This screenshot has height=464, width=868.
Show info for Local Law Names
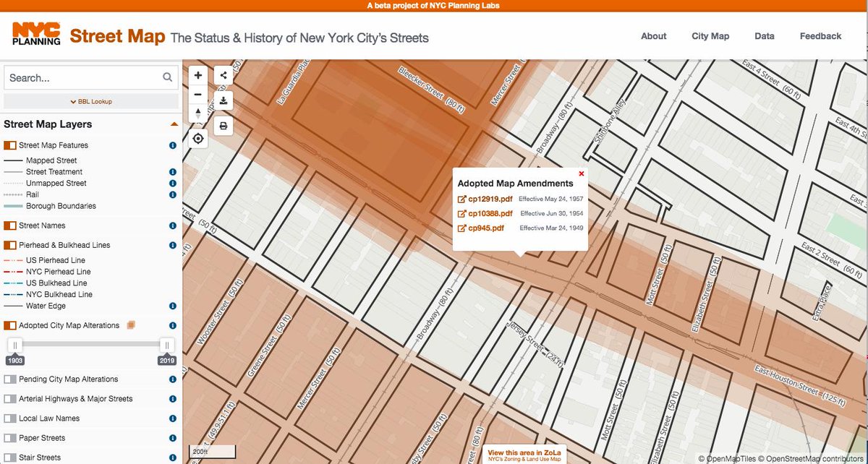(173, 418)
